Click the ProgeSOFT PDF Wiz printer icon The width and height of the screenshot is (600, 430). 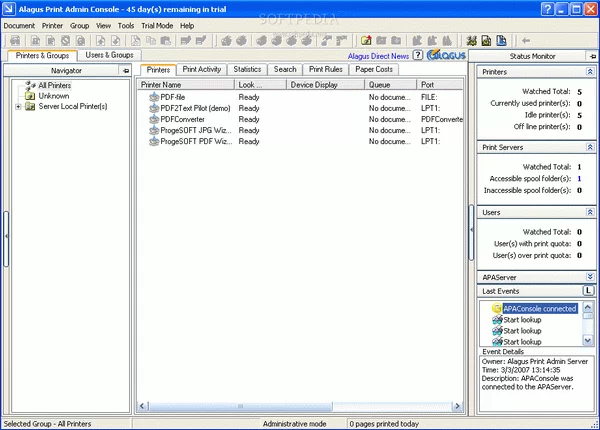[x=154, y=141]
